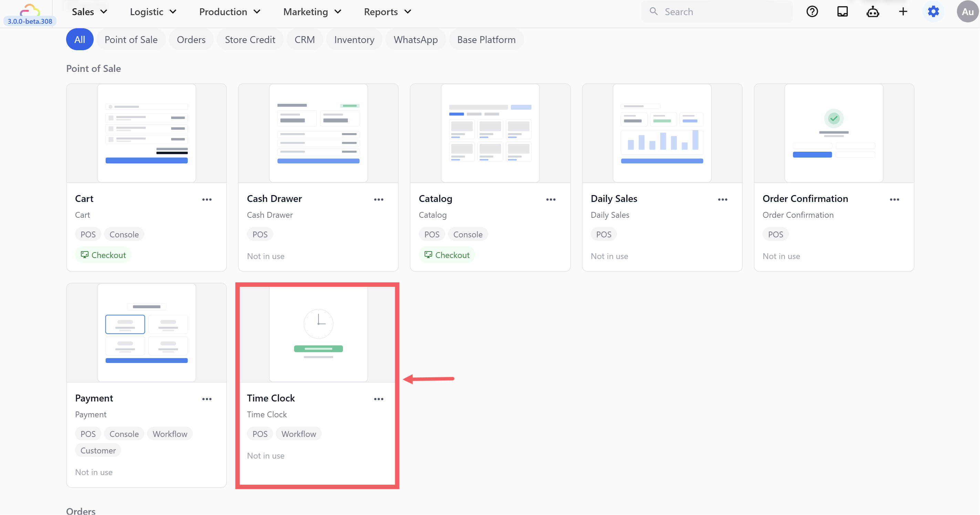Viewport: 980px width, 515px height.
Task: Click the Checkout badge on Catalog card
Action: click(x=447, y=255)
